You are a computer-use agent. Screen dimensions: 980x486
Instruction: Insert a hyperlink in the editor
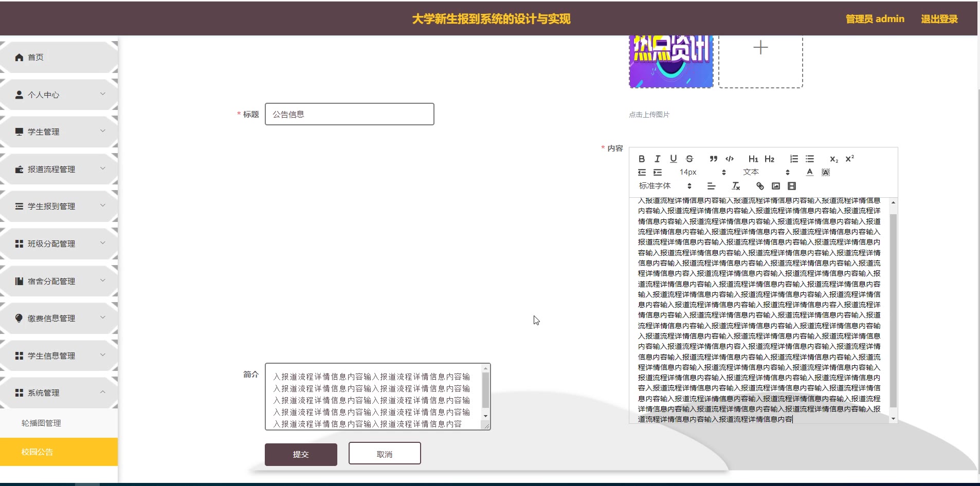pyautogui.click(x=760, y=186)
